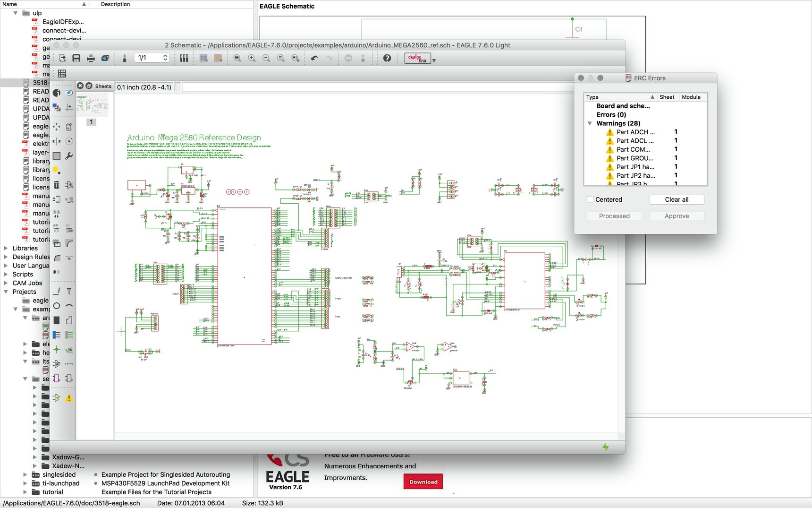The image size is (812, 508).
Task: Undock the Sheets panel
Action: click(x=89, y=86)
